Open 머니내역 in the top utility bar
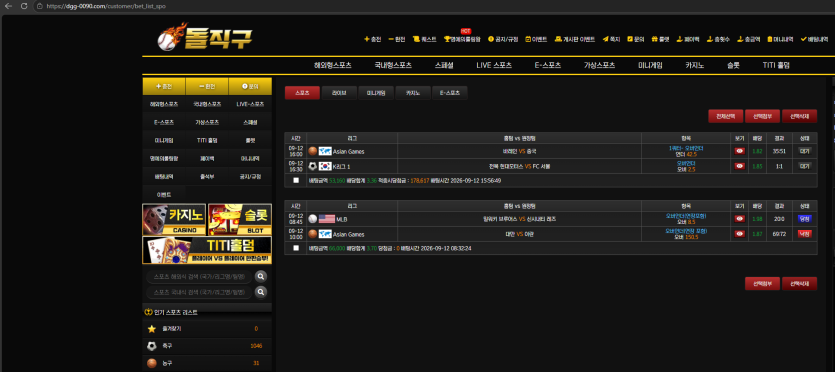 click(x=780, y=39)
